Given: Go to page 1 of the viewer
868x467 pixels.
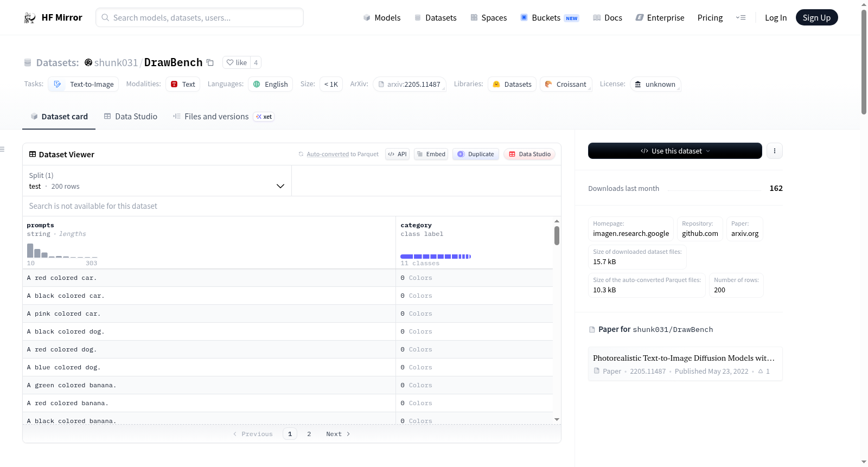Looking at the screenshot, I should point(290,434).
